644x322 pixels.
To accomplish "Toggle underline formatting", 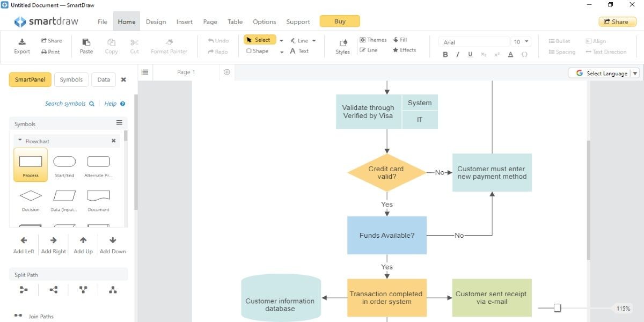I will click(470, 54).
